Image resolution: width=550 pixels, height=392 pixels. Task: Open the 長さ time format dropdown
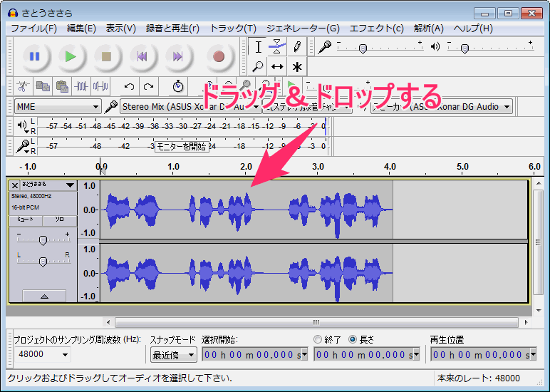click(x=416, y=355)
